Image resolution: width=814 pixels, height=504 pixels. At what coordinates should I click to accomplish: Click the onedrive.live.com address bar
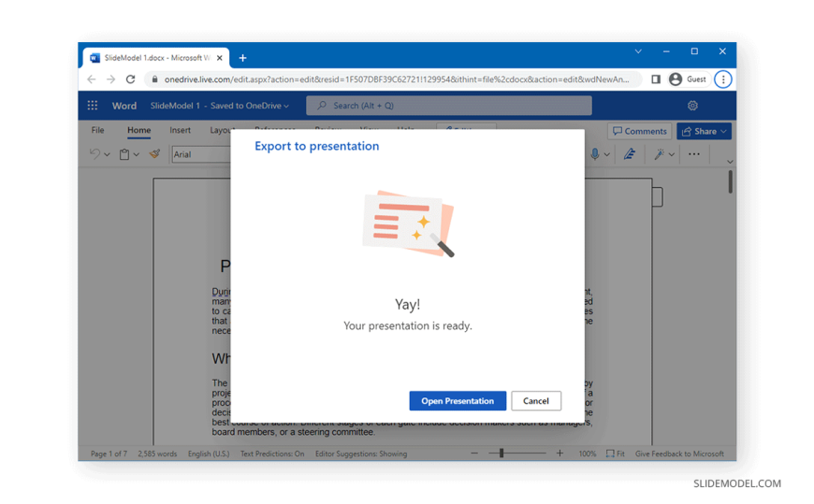(x=397, y=79)
